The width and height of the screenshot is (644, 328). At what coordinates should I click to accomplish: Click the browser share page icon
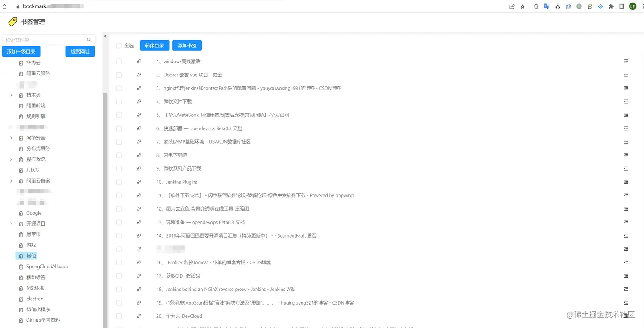click(x=512, y=6)
